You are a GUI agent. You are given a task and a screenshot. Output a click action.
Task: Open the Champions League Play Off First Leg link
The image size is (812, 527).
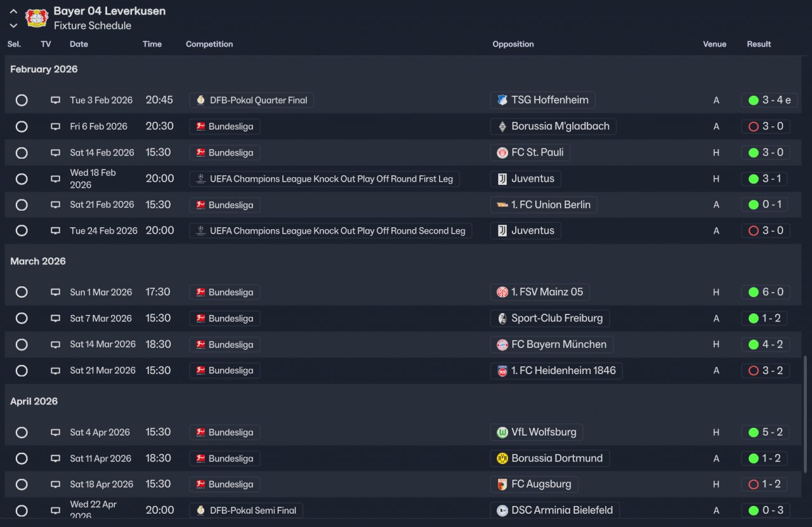324,179
